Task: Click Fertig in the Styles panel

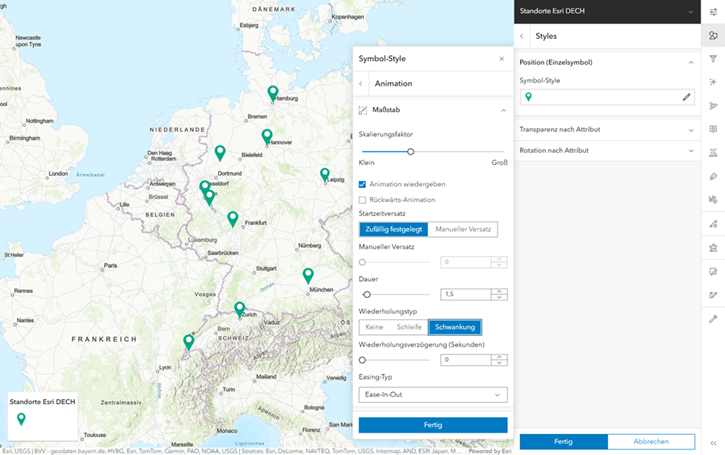Action: (563, 442)
